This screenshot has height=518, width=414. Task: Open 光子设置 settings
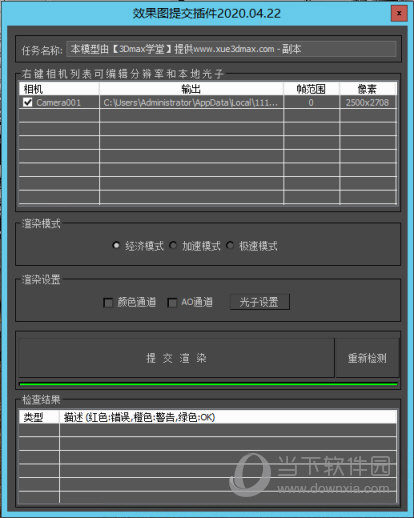259,302
